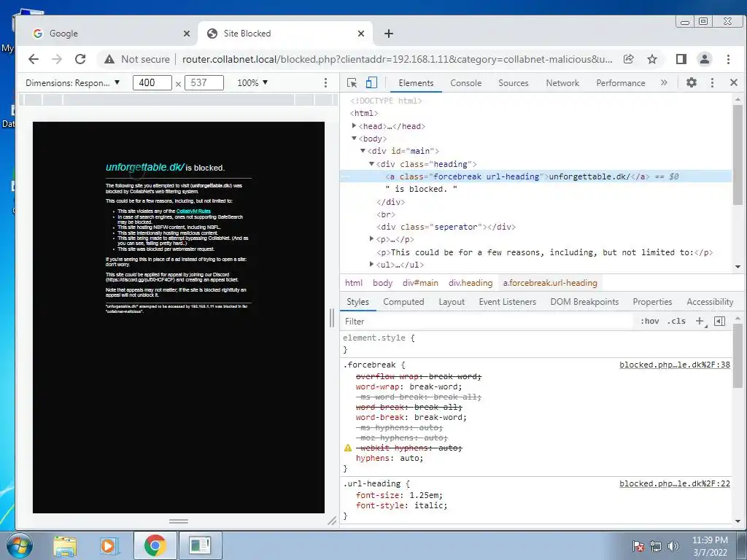Screen dimensions: 747x560
Task: Expand the ul element node
Action: 371,264
